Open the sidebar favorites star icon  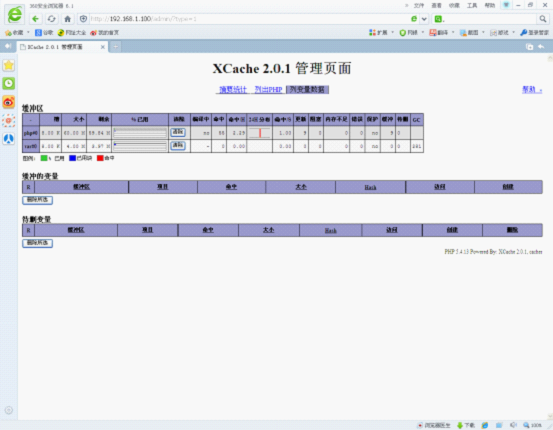click(9, 65)
